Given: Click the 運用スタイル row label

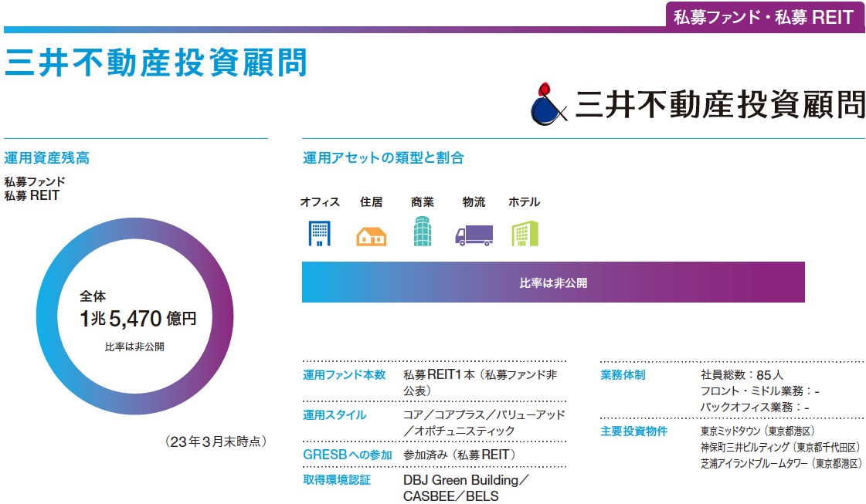Looking at the screenshot, I should pos(335,415).
